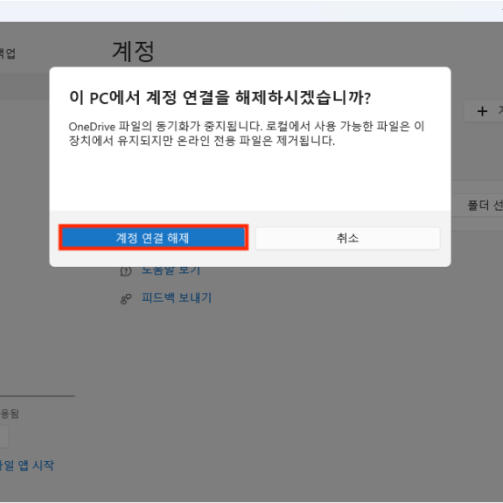Click the window title bar at the top
The height and width of the screenshot is (503, 503).
coord(251,11)
